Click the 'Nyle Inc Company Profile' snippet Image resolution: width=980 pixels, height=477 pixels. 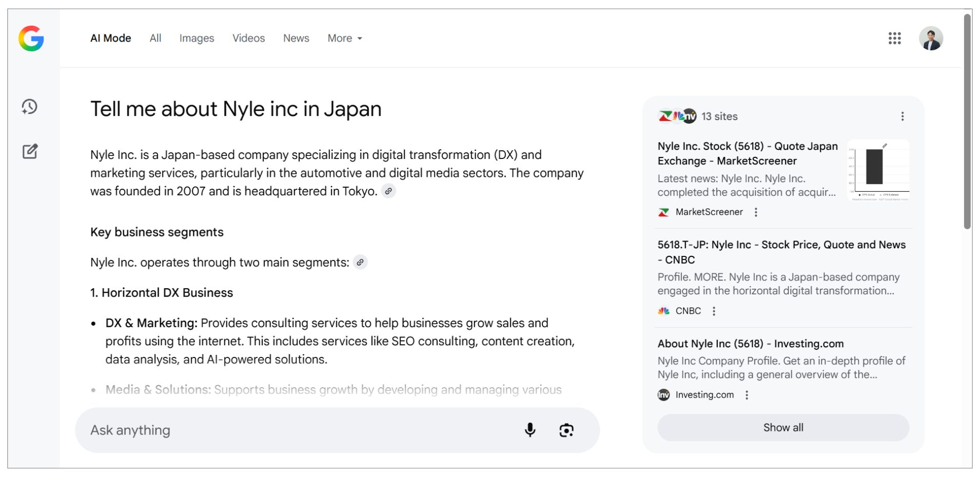(x=781, y=368)
